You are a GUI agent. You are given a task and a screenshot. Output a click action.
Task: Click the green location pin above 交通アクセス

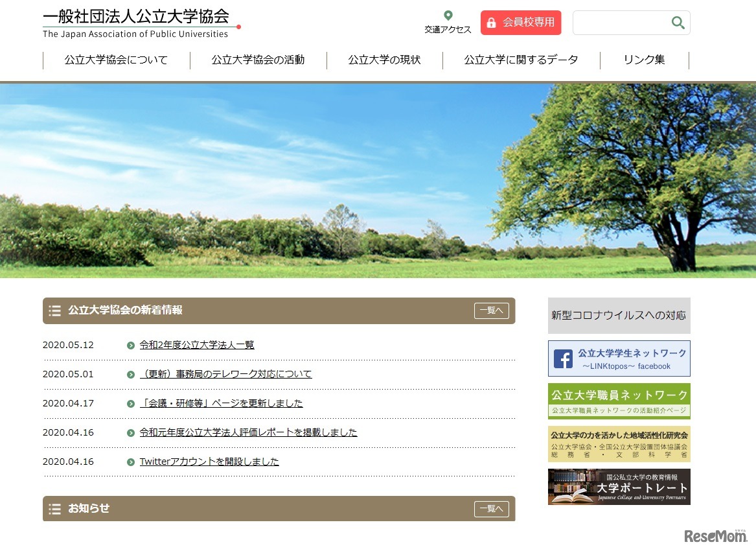(x=448, y=14)
